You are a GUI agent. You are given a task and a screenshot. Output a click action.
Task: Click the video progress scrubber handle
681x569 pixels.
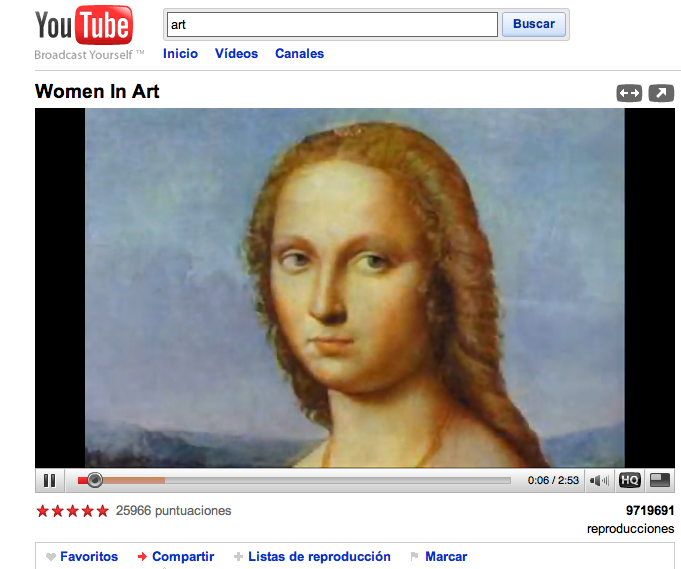94,480
